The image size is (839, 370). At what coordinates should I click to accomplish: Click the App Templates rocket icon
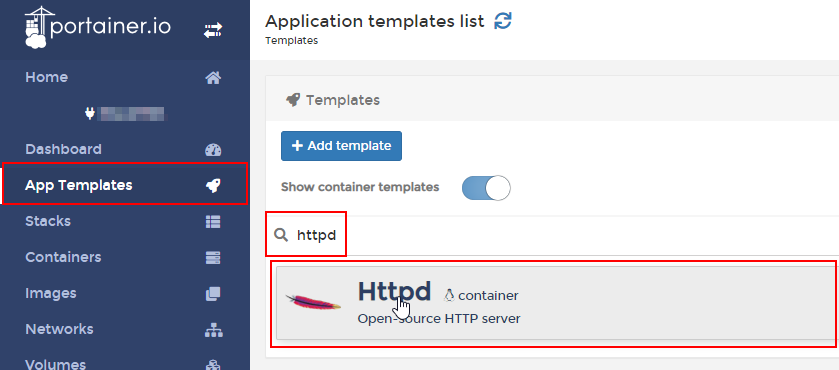tap(213, 186)
